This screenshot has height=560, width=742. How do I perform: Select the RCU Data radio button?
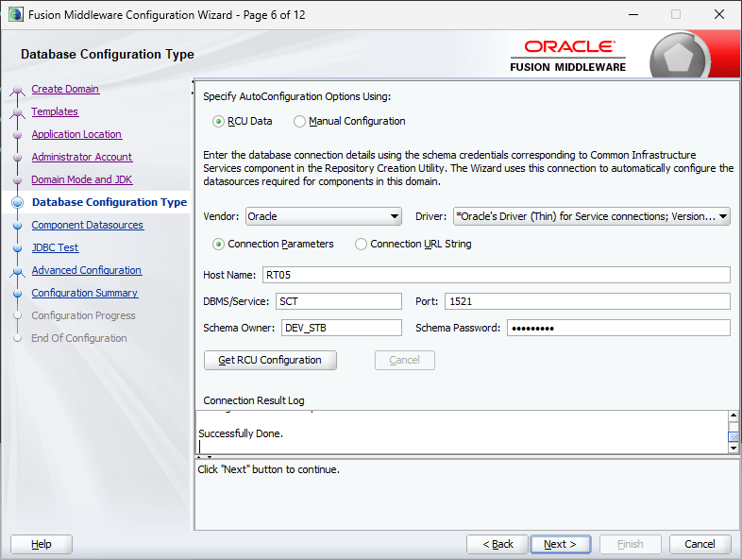[x=218, y=122]
